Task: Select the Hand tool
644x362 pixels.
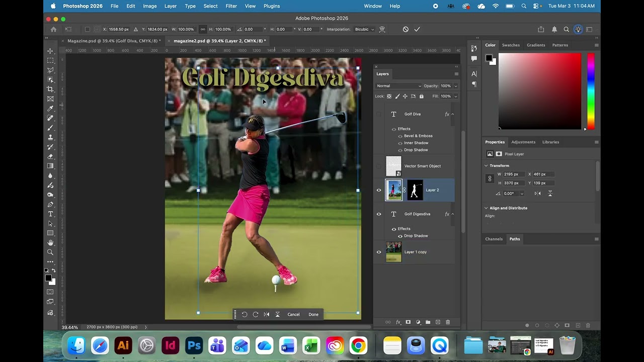Action: point(50,242)
